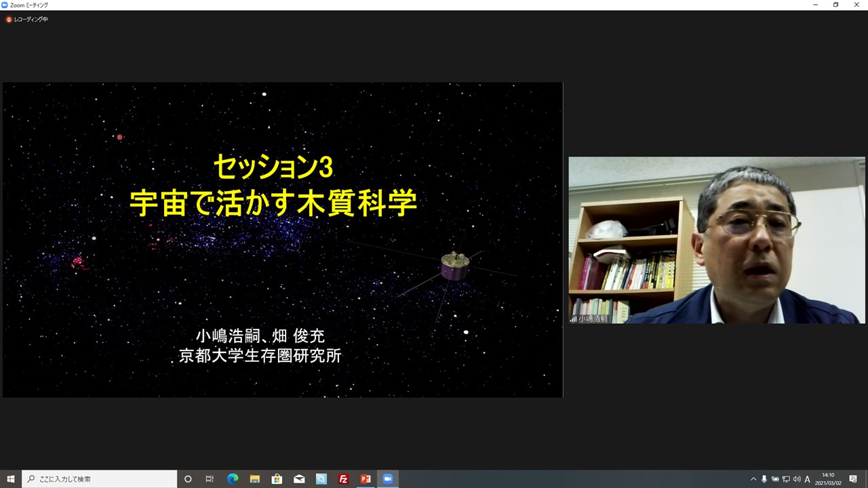Open the notification action center
The width and height of the screenshot is (868, 488).
point(853,479)
